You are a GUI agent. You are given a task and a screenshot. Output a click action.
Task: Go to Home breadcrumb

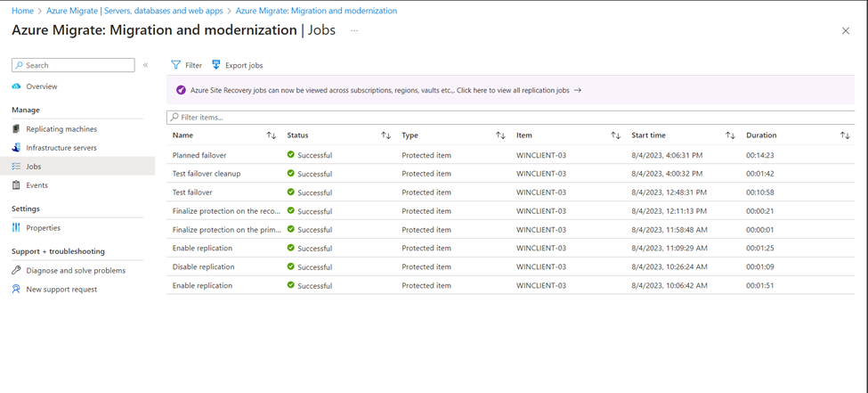click(x=22, y=11)
